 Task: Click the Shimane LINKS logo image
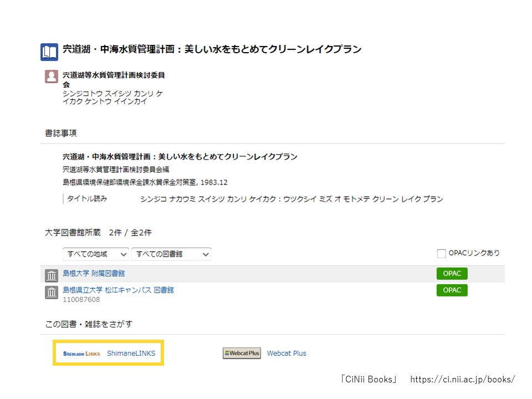click(x=81, y=354)
